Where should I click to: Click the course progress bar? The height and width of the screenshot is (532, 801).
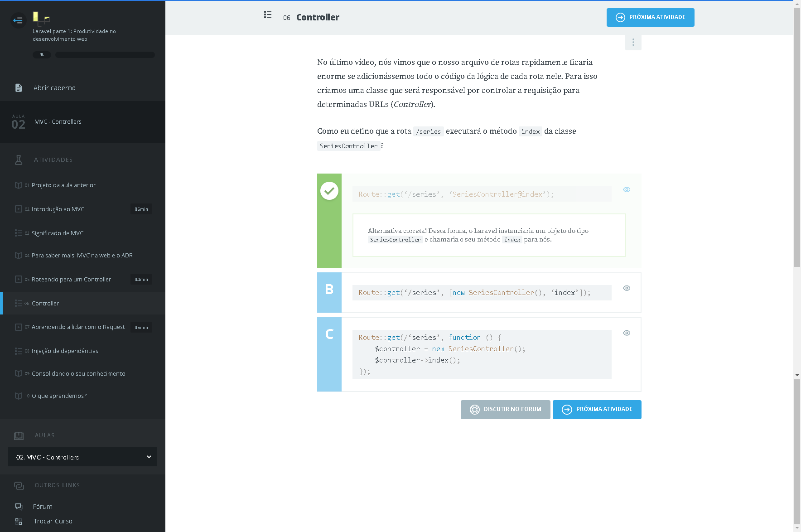tap(105, 55)
